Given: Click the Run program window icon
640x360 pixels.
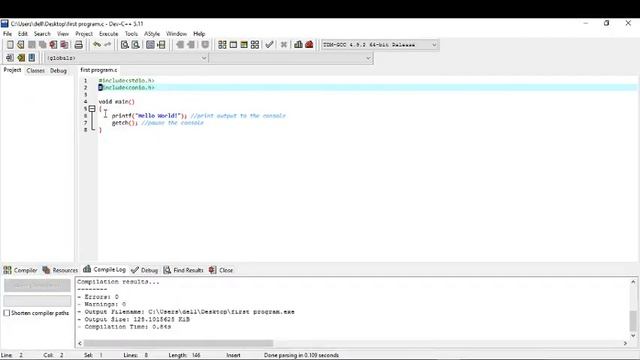Looking at the screenshot, I should (x=233, y=45).
